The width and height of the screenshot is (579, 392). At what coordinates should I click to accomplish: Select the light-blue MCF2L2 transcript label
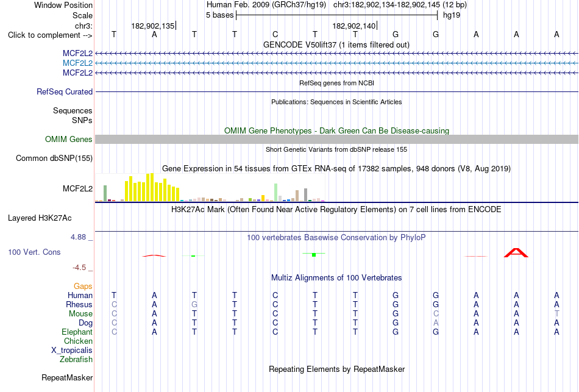pos(77,63)
